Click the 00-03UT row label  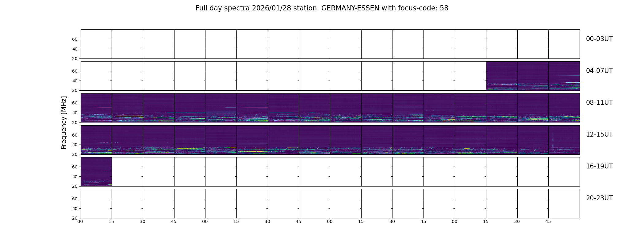[x=599, y=39]
